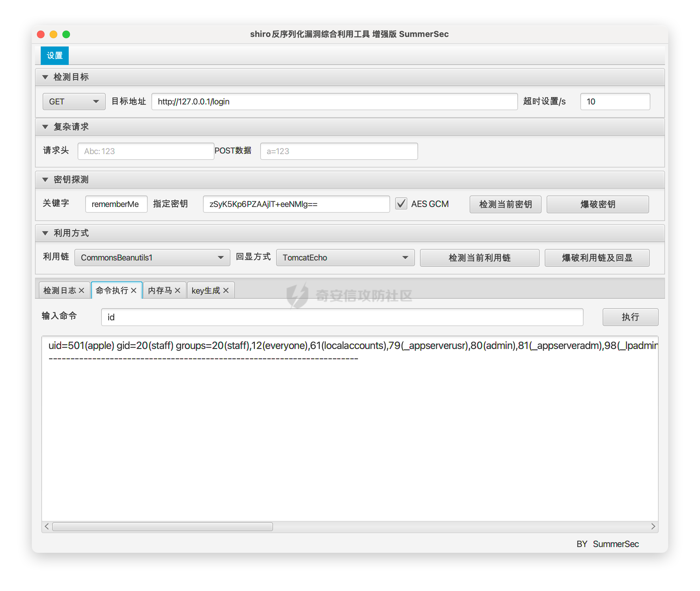
Task: Switch to the 内存马 tab
Action: (x=160, y=290)
